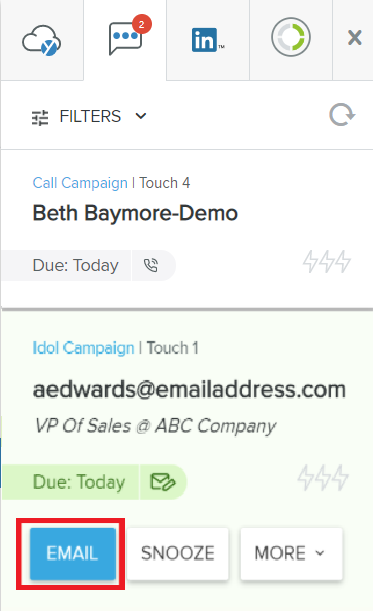Open the cloud Y tab icon
Screen dimensions: 373x611
point(42,40)
